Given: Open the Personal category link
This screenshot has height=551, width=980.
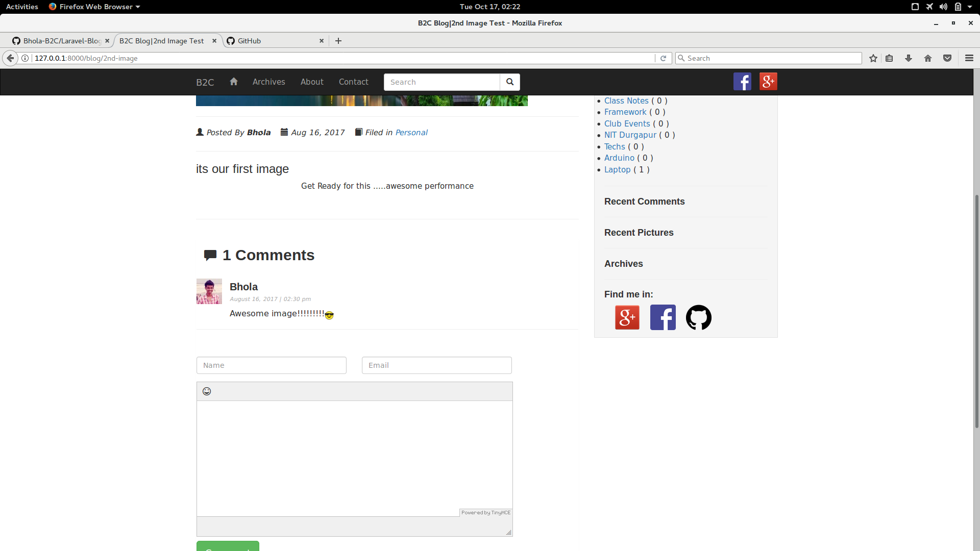Looking at the screenshot, I should coord(411,132).
